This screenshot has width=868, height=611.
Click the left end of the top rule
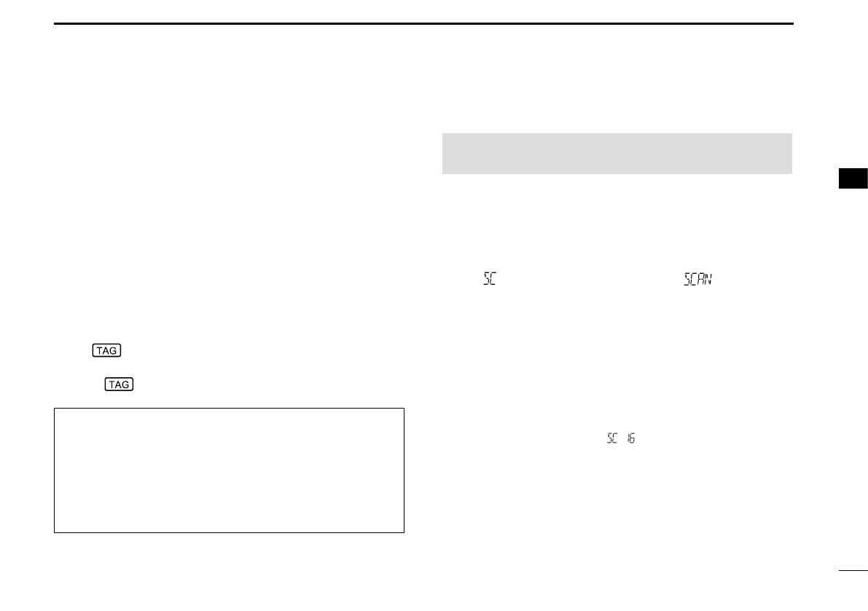(56, 24)
